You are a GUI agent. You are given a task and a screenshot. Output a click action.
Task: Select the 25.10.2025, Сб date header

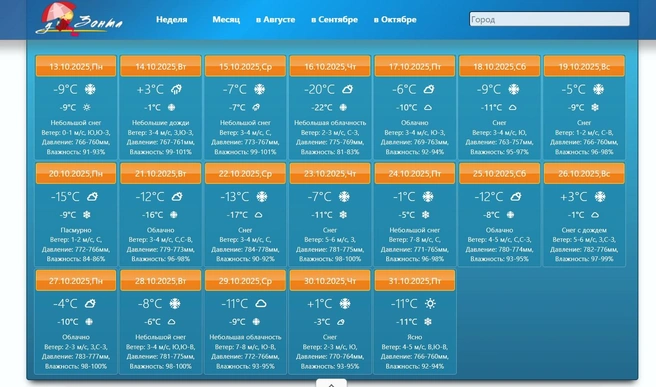[x=500, y=174]
